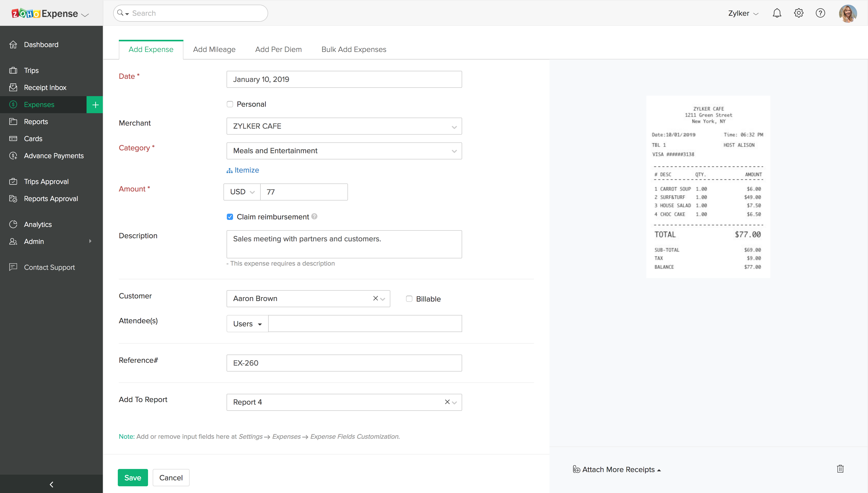Open the USD currency dropdown

[241, 192]
